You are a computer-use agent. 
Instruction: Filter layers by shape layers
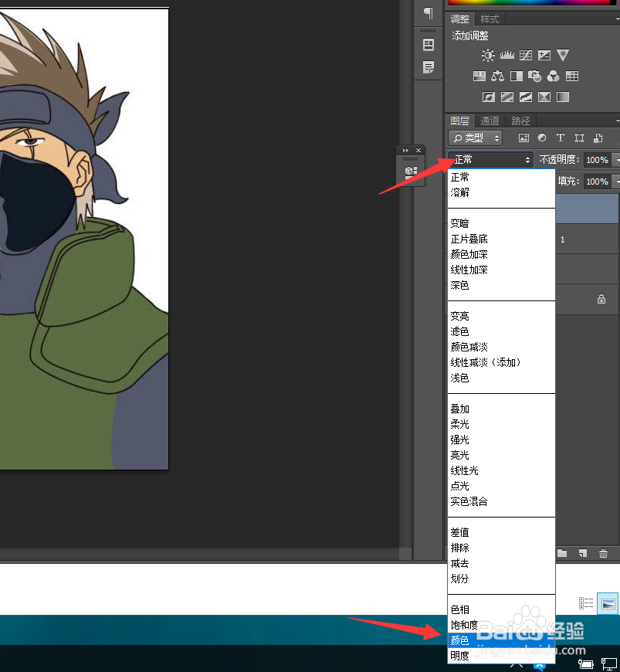pyautogui.click(x=579, y=138)
